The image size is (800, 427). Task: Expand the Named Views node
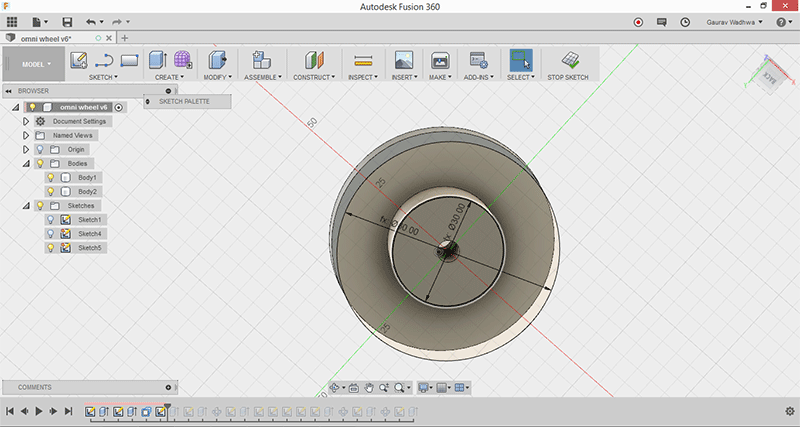click(x=26, y=135)
